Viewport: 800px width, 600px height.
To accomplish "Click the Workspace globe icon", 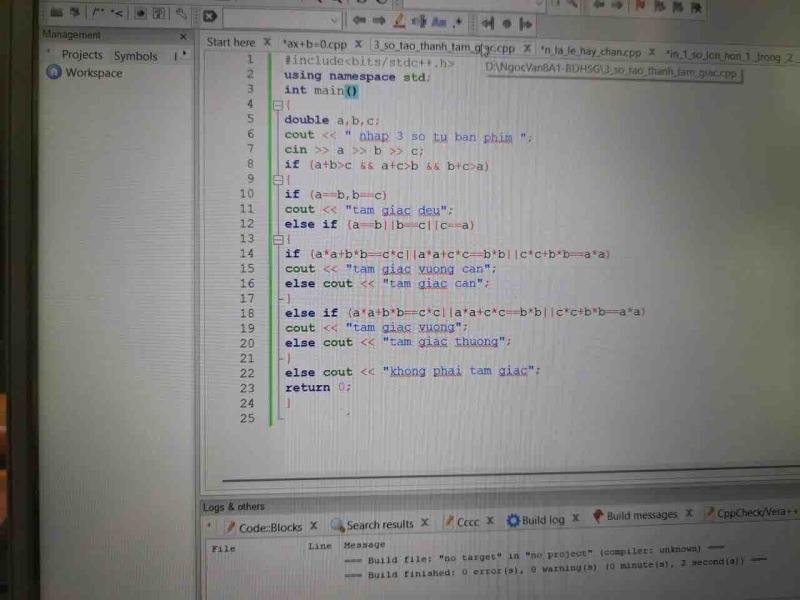I will coord(54,73).
